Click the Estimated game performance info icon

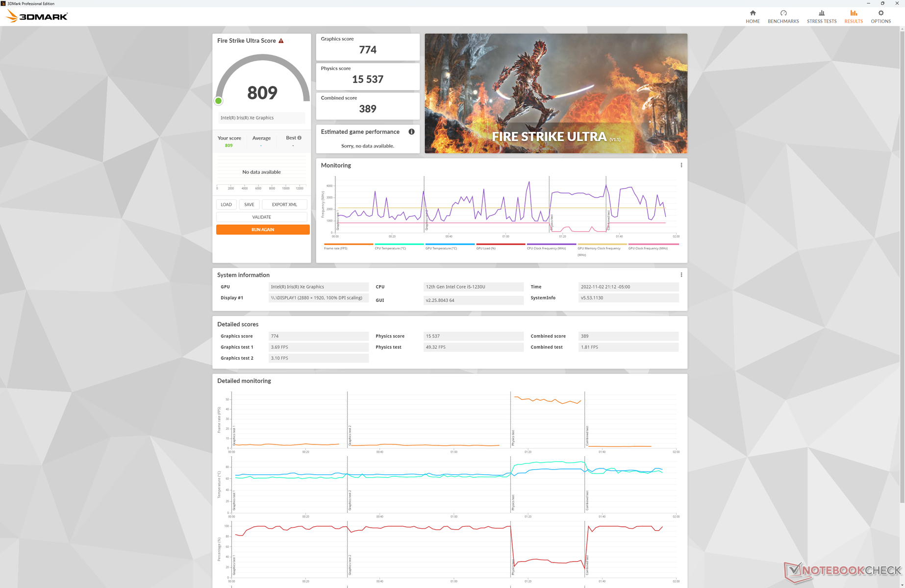point(411,132)
